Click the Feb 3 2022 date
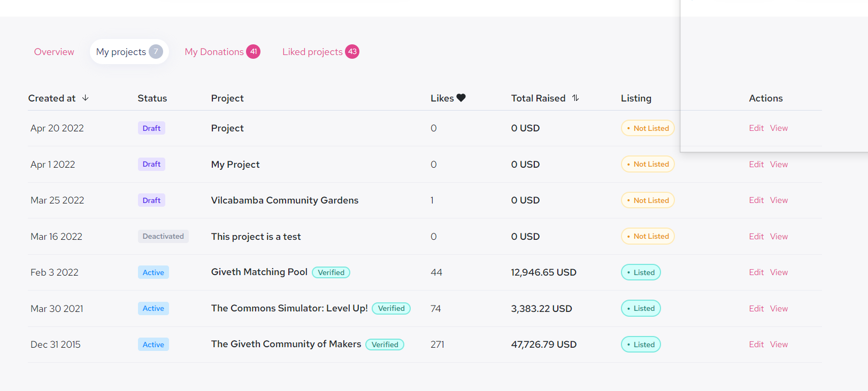Screen dimensions: 868x391 [55, 272]
